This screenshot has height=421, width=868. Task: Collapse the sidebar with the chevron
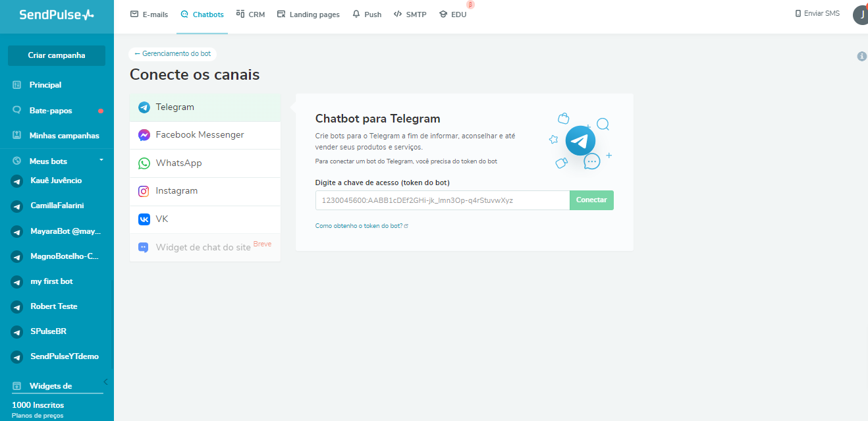[105, 381]
